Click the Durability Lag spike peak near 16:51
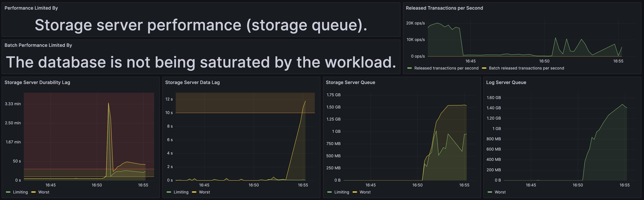The width and height of the screenshot is (644, 200). click(108, 103)
